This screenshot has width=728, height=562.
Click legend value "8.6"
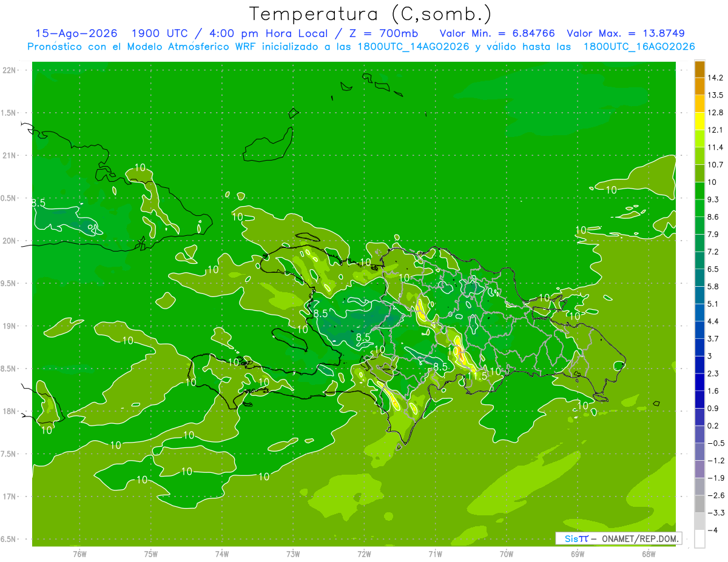click(x=713, y=217)
